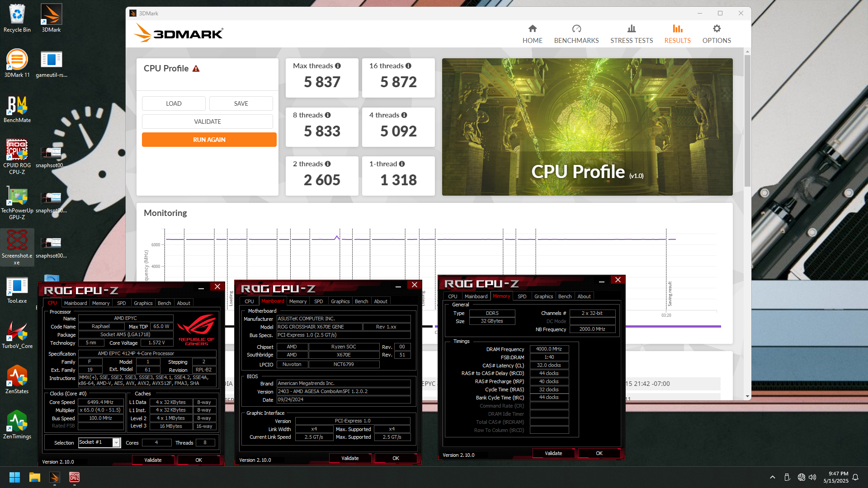Open Bench tab in middle CPU-Z window

tap(362, 301)
